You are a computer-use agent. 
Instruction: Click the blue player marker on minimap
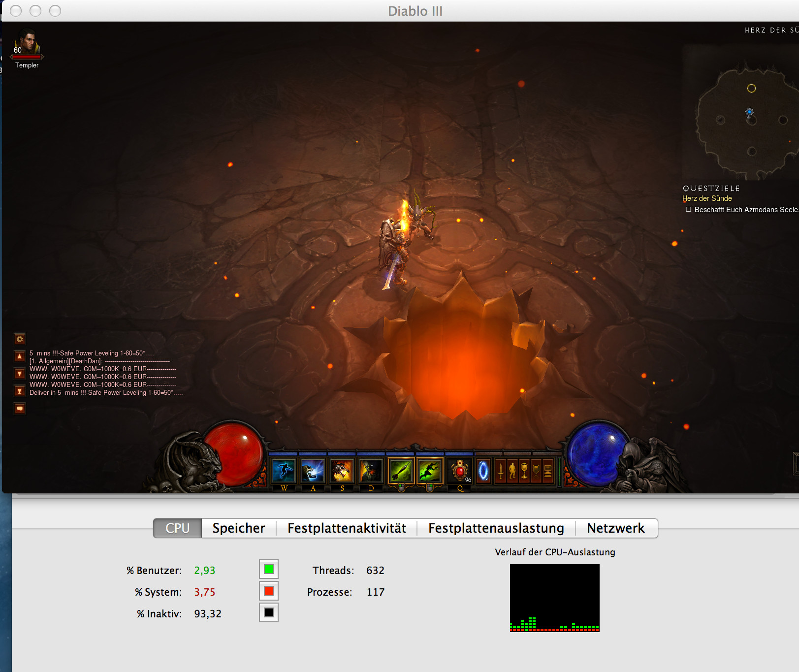749,112
